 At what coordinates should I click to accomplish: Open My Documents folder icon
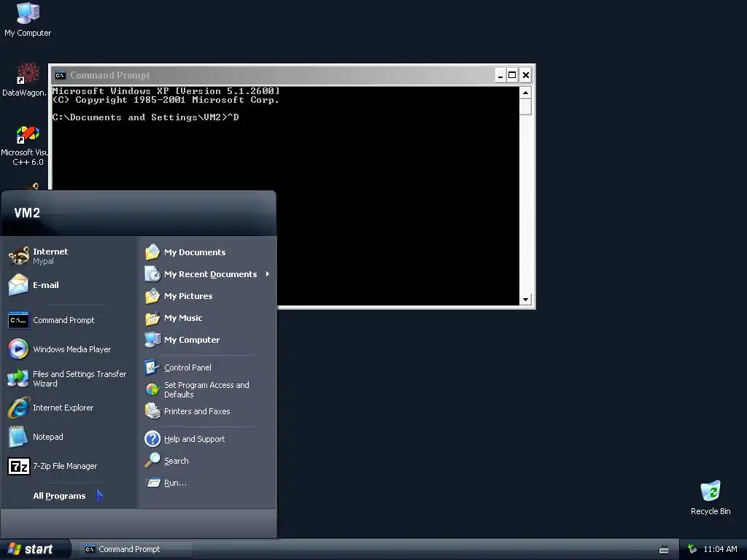[x=152, y=252]
